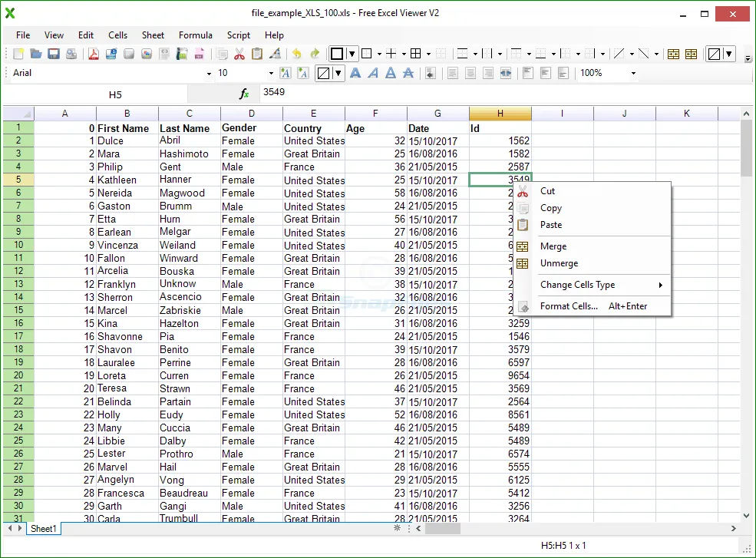Toggle justify/distribute alignment
The height and width of the screenshot is (558, 756).
point(506,73)
